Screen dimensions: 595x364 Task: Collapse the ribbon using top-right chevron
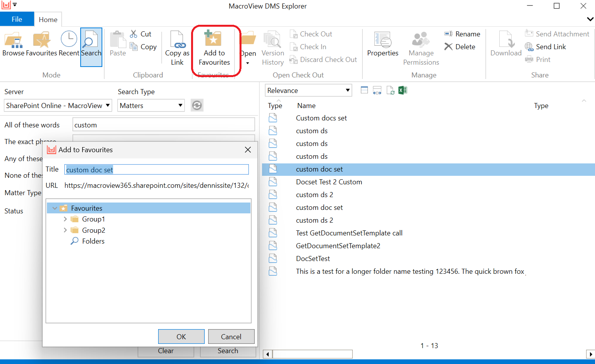590,19
